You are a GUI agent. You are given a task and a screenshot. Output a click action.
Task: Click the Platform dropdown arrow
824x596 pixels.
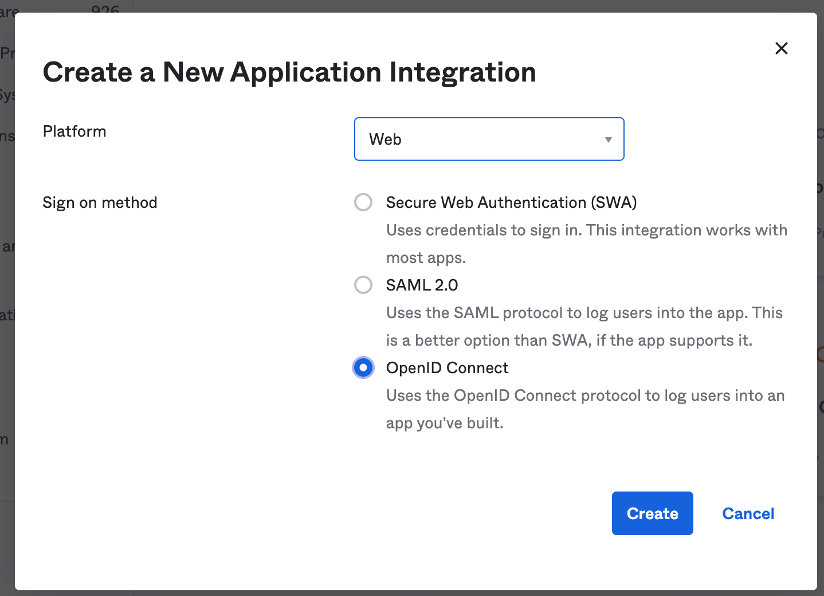tap(608, 140)
